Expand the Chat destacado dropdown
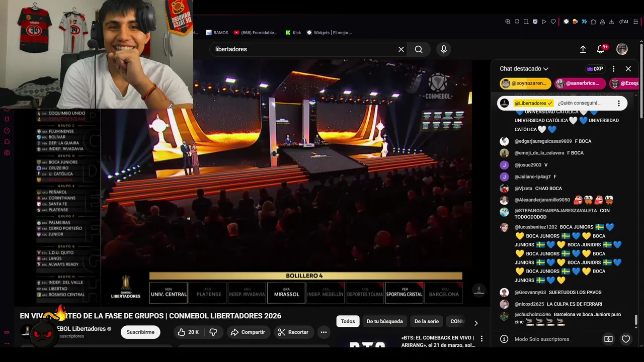This screenshot has height=362, width=644. tap(524, 69)
